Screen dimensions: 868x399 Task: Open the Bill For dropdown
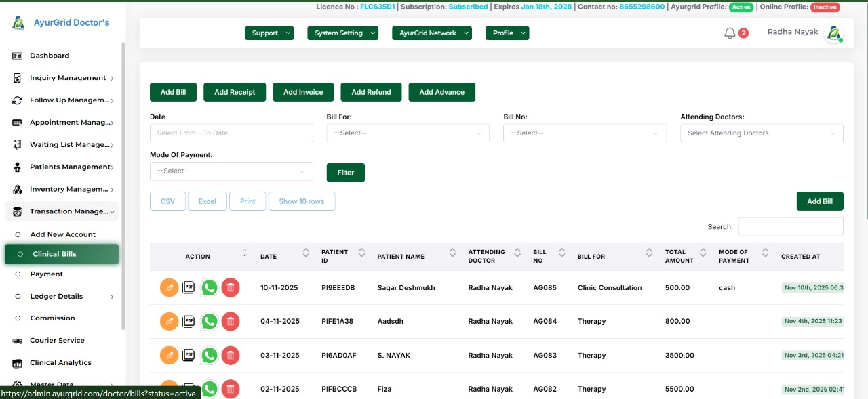coord(407,133)
